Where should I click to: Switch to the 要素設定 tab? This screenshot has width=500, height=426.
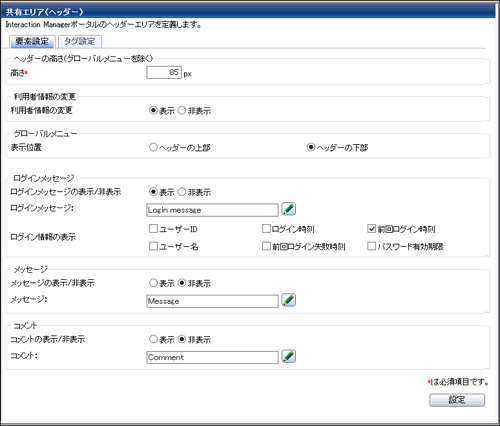pyautogui.click(x=32, y=42)
